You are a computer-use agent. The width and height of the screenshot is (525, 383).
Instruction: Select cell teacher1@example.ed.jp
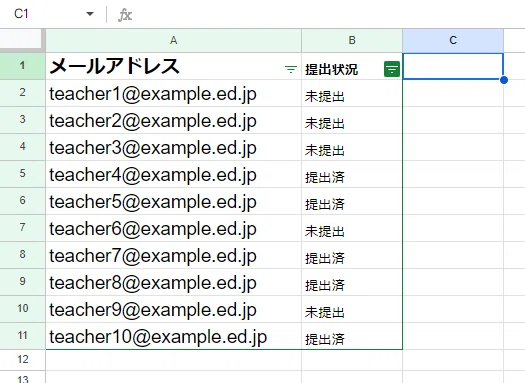click(173, 93)
